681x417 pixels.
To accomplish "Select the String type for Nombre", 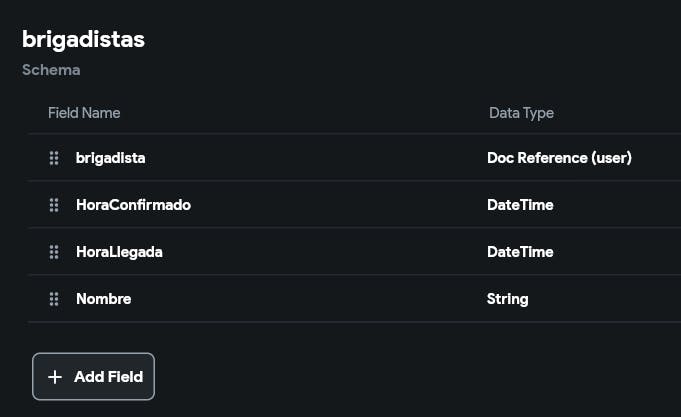I will point(508,299).
